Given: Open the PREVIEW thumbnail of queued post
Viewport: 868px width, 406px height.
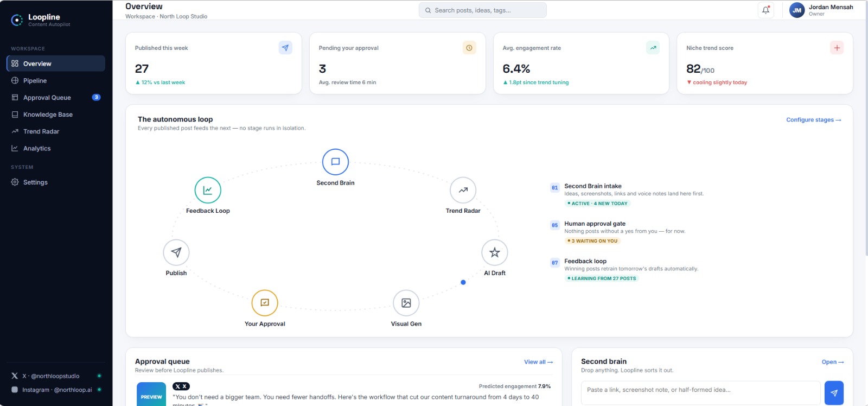Looking at the screenshot, I should [x=151, y=394].
